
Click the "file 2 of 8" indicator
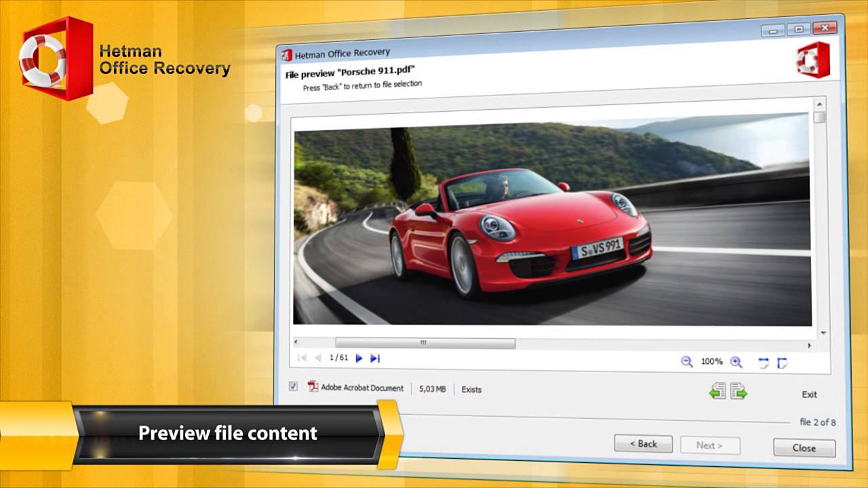(x=817, y=422)
